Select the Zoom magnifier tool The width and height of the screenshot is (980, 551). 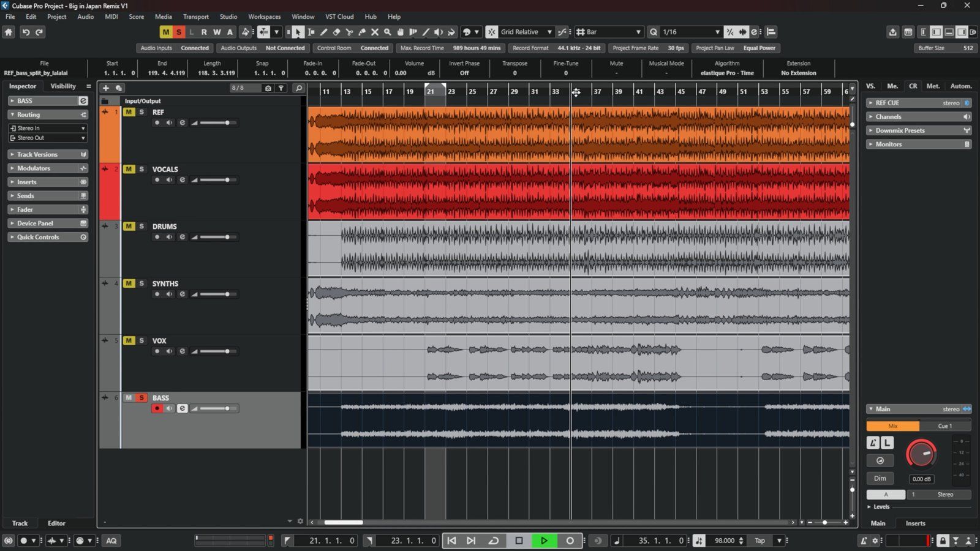(388, 32)
